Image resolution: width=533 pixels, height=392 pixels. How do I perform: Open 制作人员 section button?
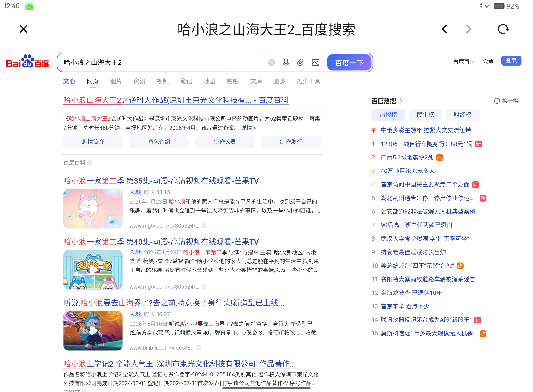point(225,142)
